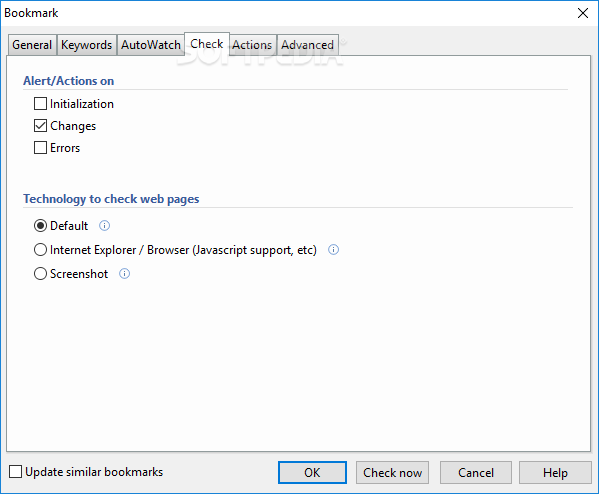Choose Internet Explorer / Browser radio option
Screen dimensions: 599x494
(x=40, y=250)
